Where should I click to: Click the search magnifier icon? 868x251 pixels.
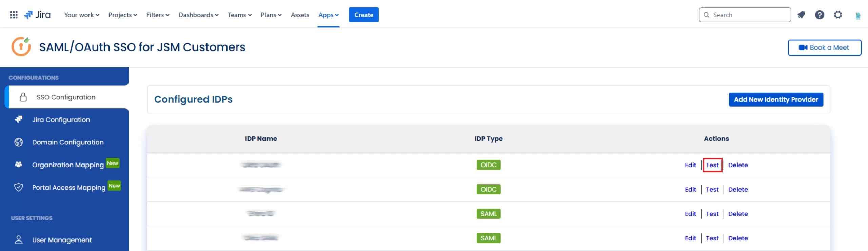pyautogui.click(x=706, y=15)
